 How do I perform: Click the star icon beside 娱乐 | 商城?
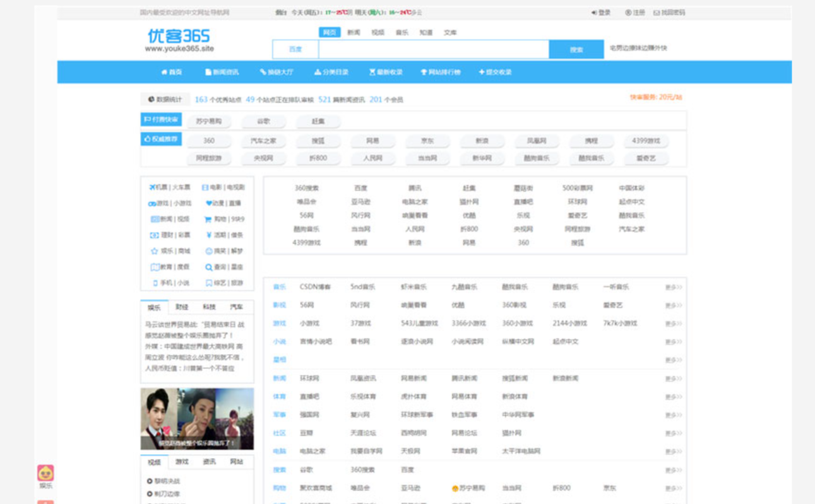coord(154,251)
